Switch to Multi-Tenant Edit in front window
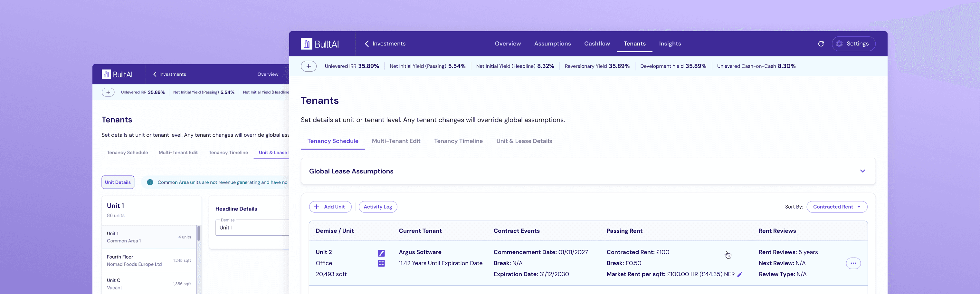The height and width of the screenshot is (294, 980). pos(396,141)
